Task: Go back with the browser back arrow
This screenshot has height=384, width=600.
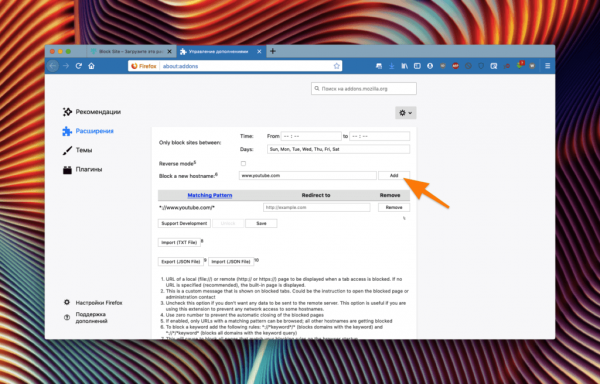Action: tap(53, 66)
